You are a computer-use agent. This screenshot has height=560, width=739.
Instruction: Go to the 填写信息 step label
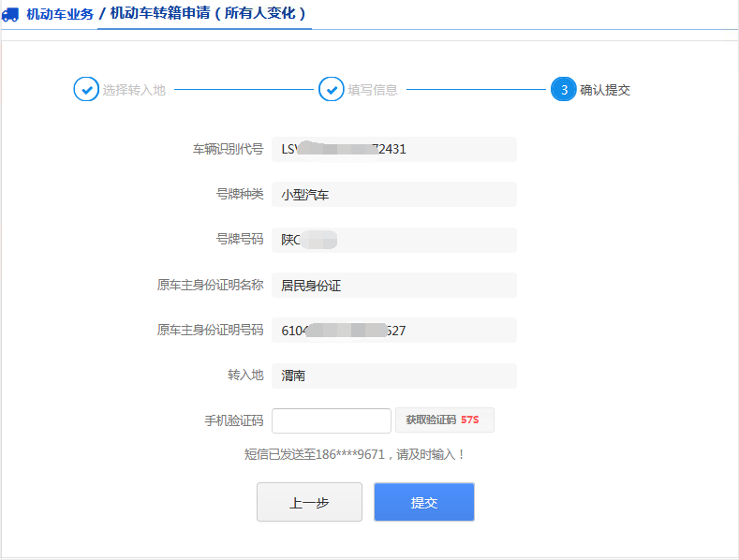point(373,90)
